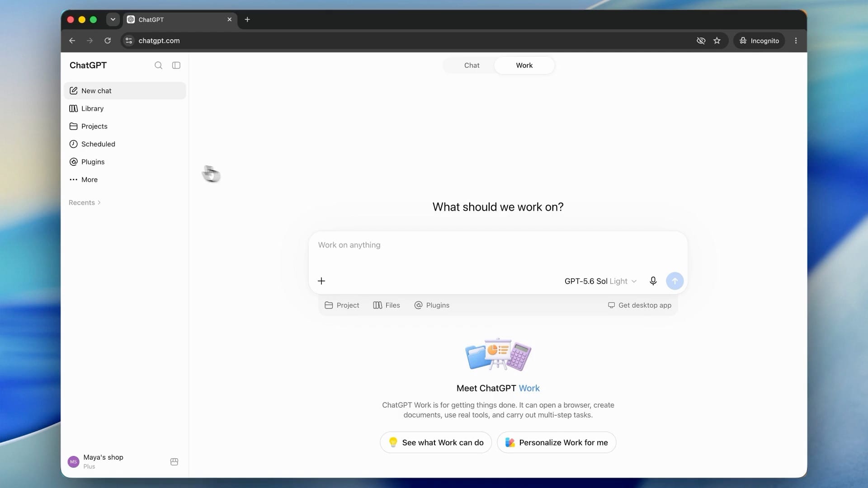868x488 pixels.
Task: Open the Library section
Action: 125,108
